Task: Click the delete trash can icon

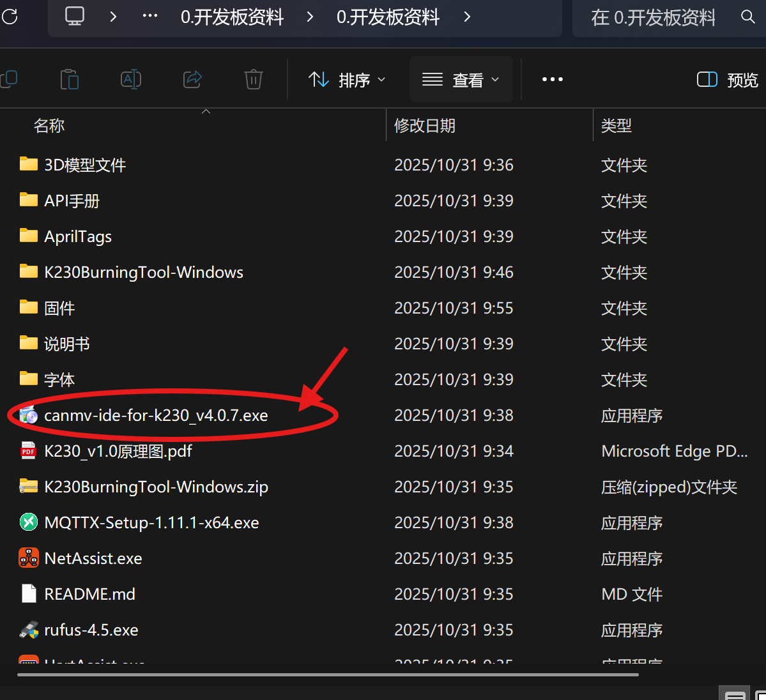Action: pyautogui.click(x=254, y=80)
